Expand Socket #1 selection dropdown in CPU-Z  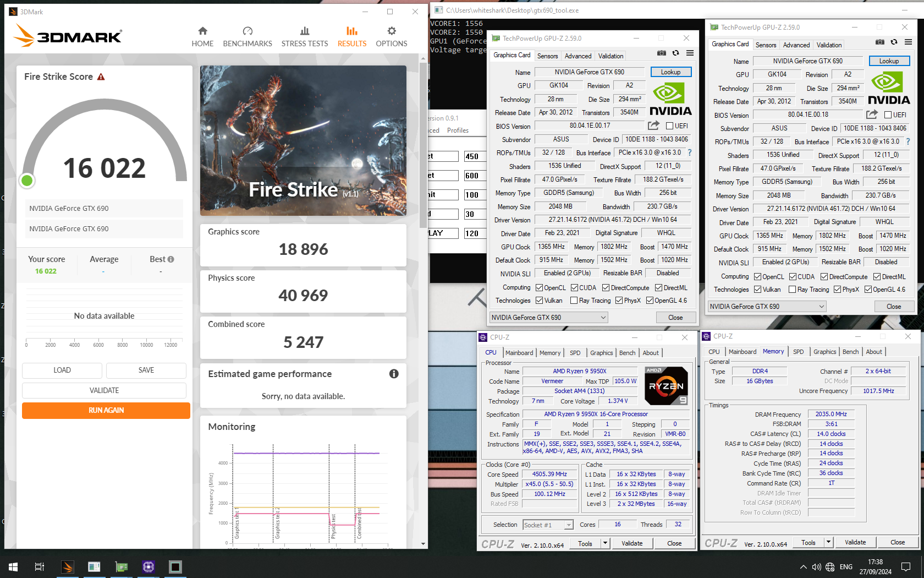pyautogui.click(x=569, y=525)
